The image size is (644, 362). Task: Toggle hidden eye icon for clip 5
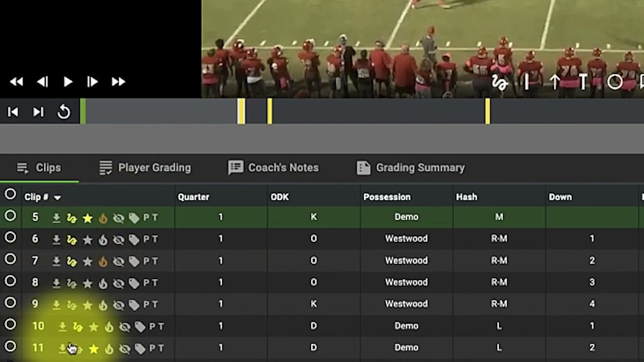[x=118, y=218]
